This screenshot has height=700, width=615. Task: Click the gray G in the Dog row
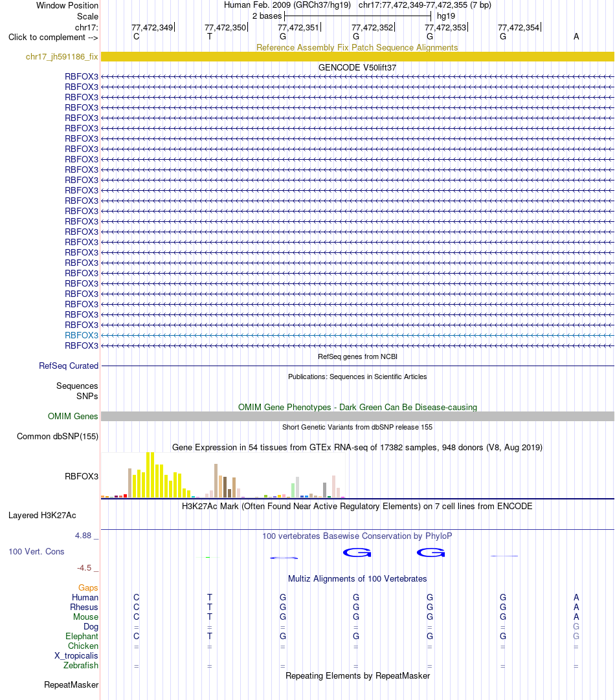click(576, 627)
